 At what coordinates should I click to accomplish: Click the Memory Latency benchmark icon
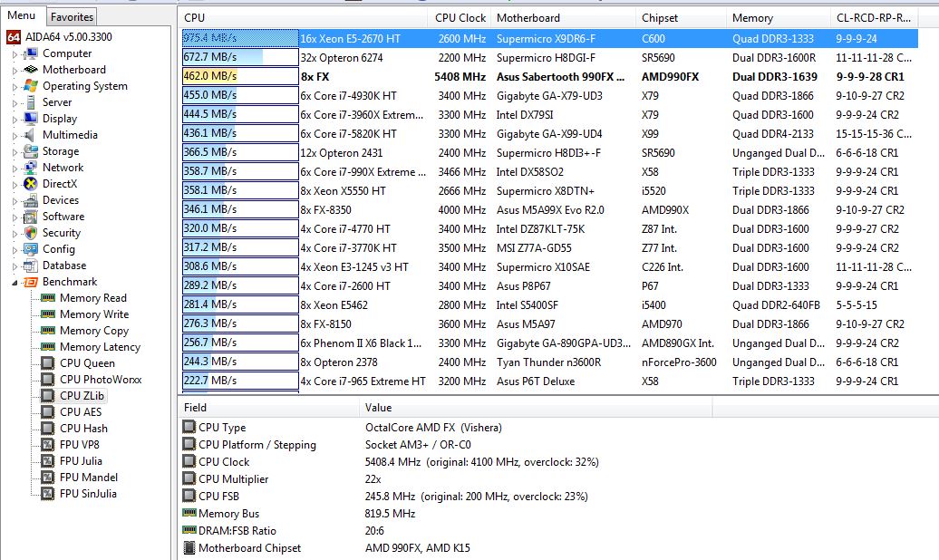(48, 347)
